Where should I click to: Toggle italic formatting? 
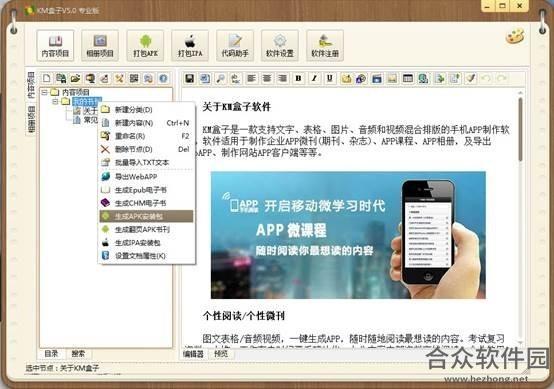tap(314, 78)
